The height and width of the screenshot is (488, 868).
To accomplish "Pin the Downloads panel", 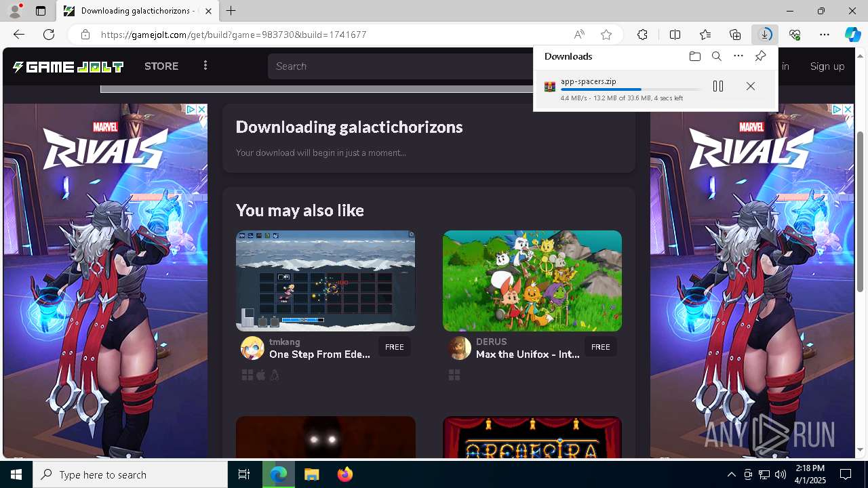I will coord(760,56).
